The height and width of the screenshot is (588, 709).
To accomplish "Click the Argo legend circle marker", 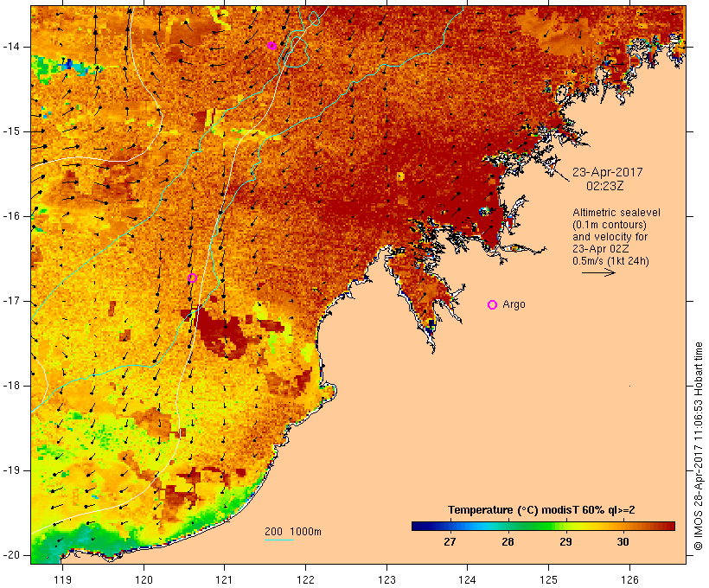I will point(493,305).
